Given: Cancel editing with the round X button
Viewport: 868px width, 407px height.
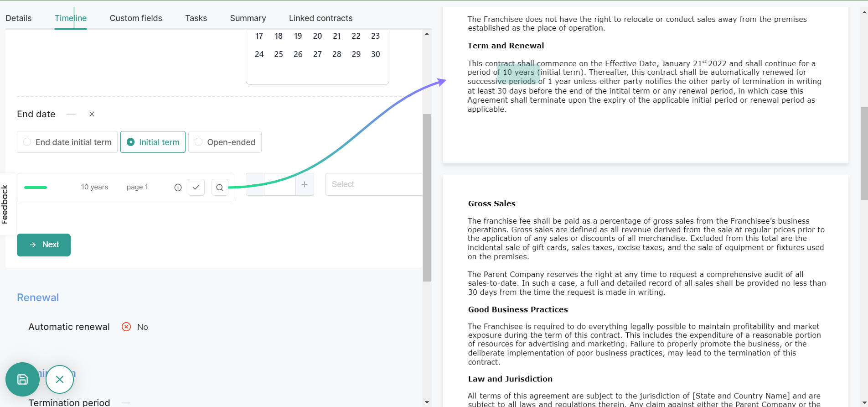Looking at the screenshot, I should click(60, 379).
